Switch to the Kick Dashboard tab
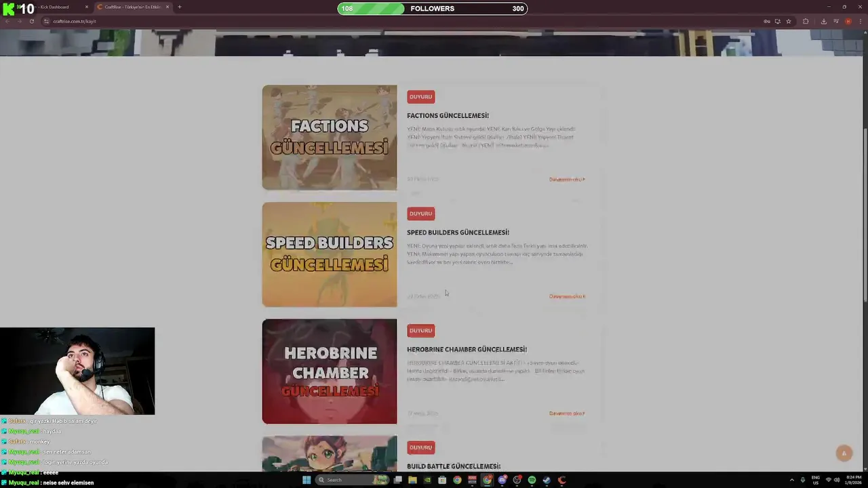 [56, 7]
